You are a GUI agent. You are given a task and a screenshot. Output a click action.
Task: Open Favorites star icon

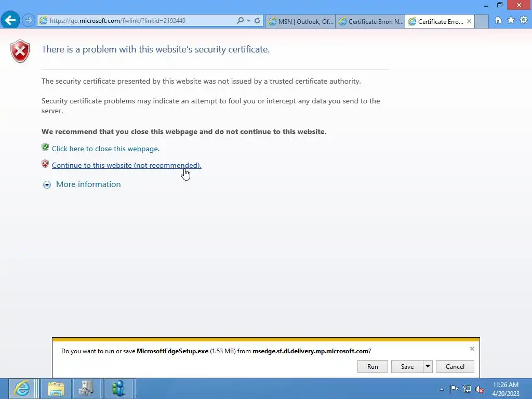tap(511, 20)
